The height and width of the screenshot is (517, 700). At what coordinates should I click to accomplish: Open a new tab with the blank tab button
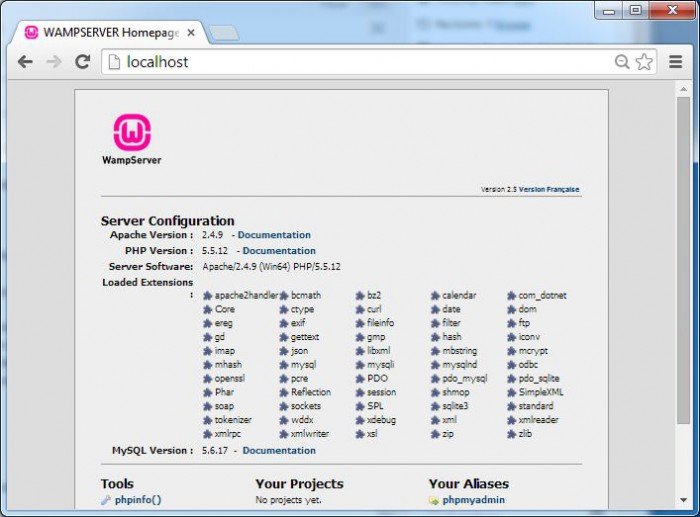(224, 33)
